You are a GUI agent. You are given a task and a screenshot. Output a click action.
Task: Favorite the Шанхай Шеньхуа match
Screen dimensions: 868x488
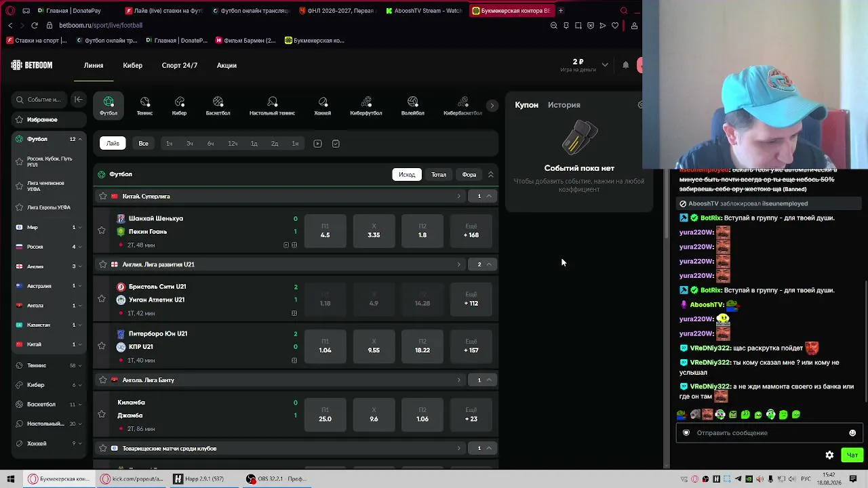[x=102, y=231]
